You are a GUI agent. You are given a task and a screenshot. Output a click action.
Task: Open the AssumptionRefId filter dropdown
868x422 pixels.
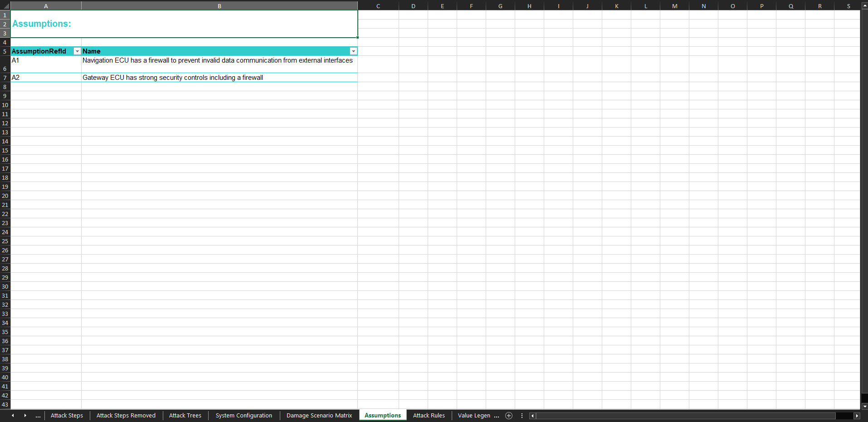point(77,51)
